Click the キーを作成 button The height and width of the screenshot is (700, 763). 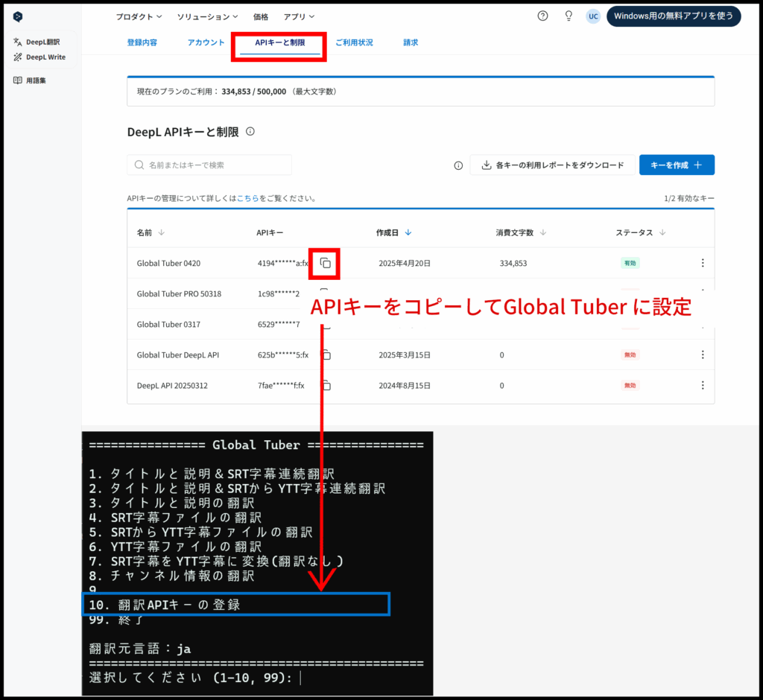coord(677,165)
